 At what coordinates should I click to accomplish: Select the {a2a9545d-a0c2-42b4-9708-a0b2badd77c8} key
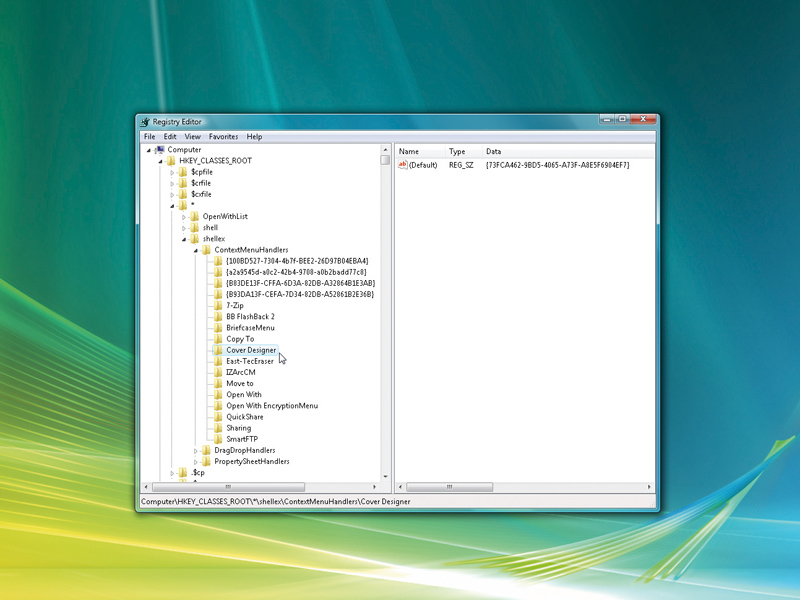point(296,272)
